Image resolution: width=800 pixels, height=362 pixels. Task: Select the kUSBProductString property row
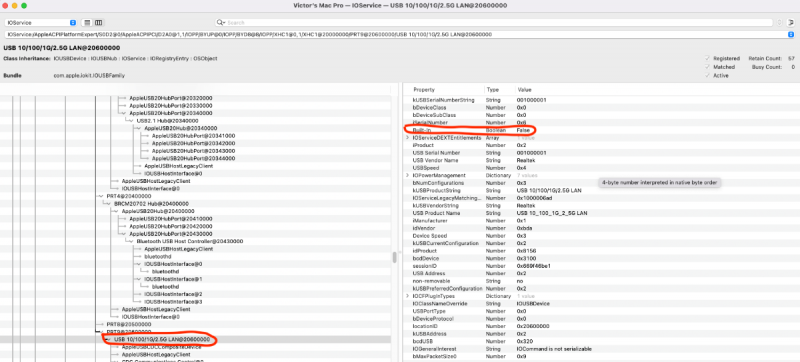point(601,190)
